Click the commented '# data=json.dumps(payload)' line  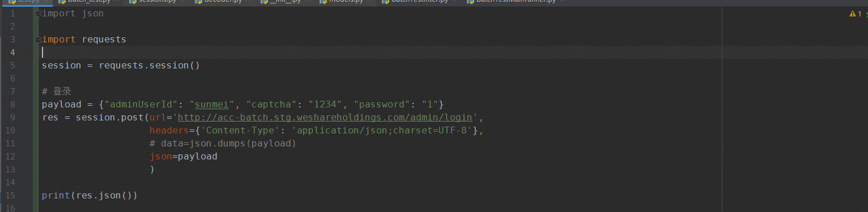(223, 144)
